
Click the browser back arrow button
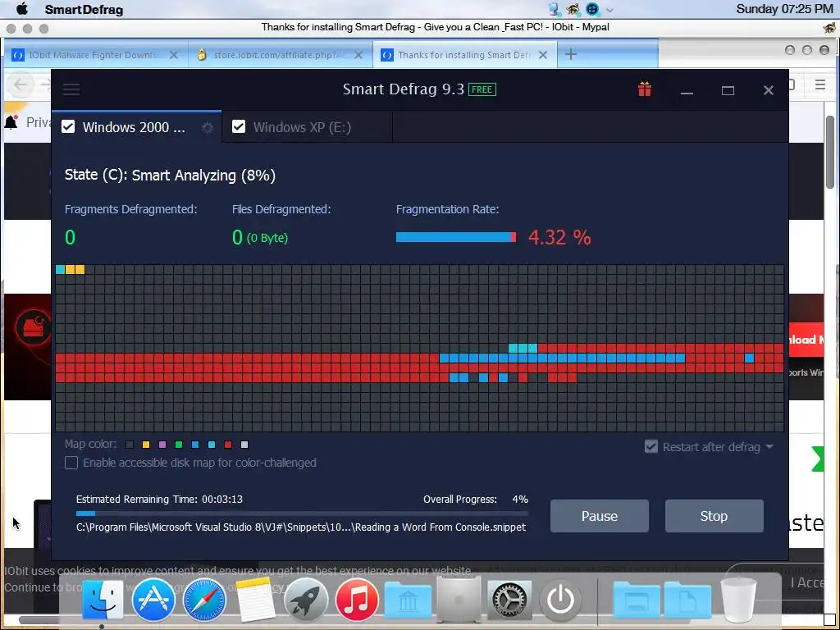(x=21, y=84)
